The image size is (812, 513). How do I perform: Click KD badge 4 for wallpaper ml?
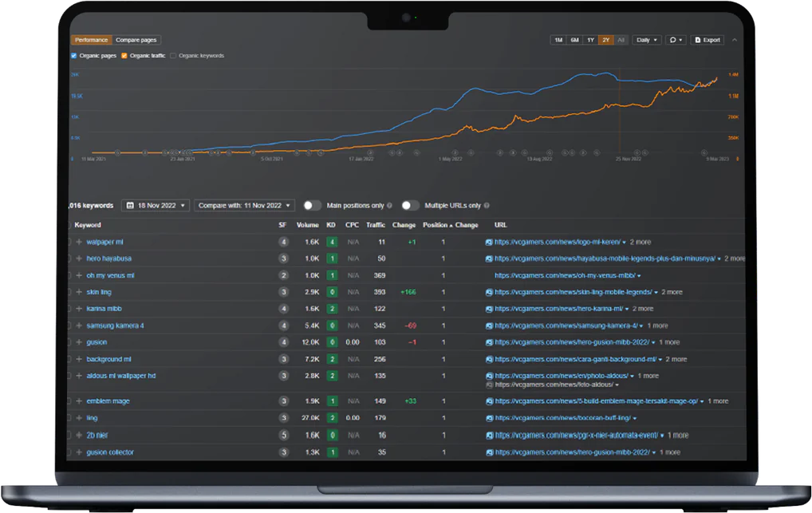tap(332, 242)
